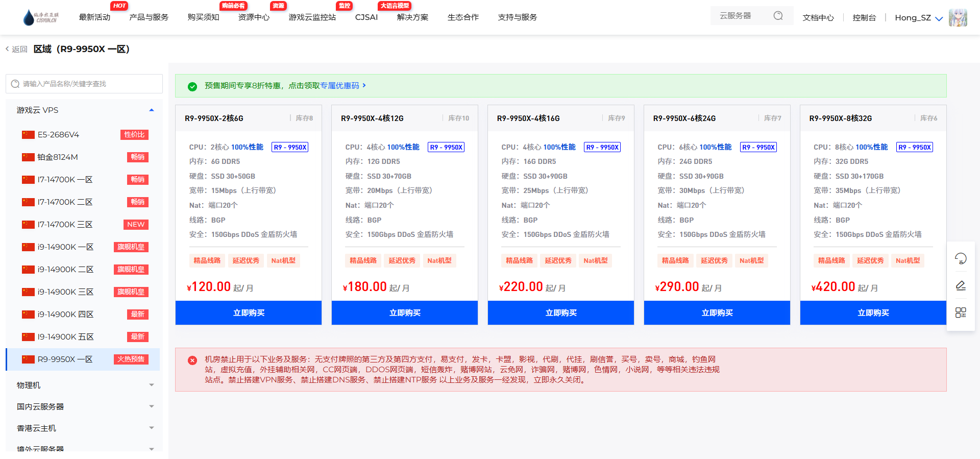The height and width of the screenshot is (459, 980).
Task: Select i9-14900K 三区 region
Action: pyautogui.click(x=83, y=292)
